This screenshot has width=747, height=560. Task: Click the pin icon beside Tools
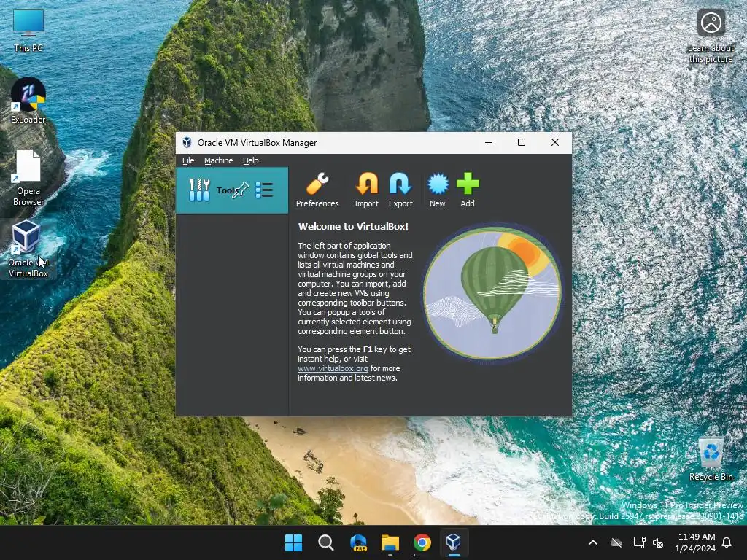coord(241,190)
